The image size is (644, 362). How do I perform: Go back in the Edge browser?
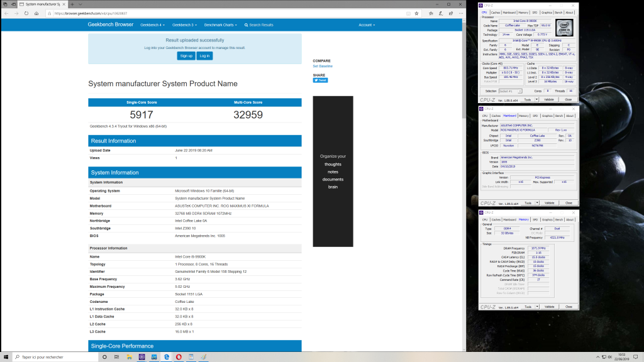[x=6, y=14]
